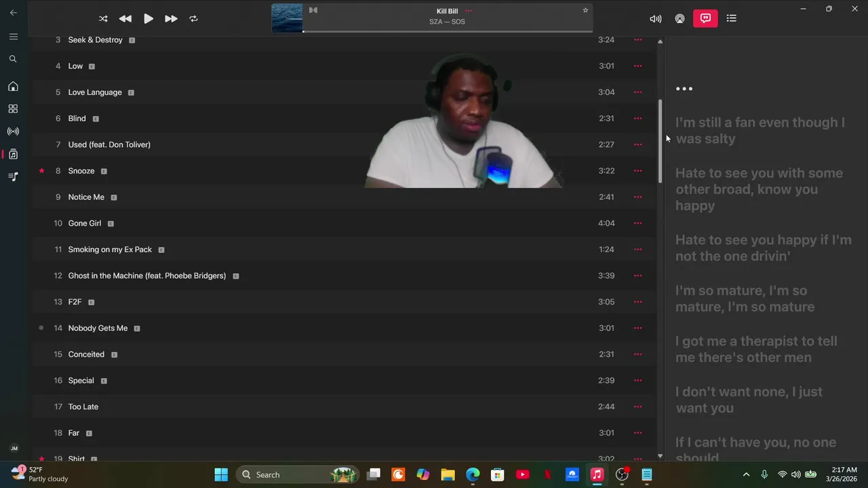Open more options for F2F
This screenshot has height=488, width=868.
[637, 302]
